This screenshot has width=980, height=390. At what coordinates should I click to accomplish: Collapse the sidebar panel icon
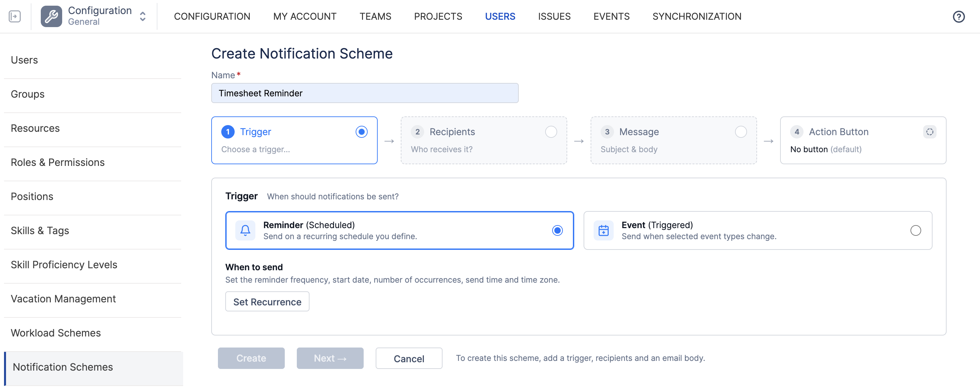(x=14, y=16)
